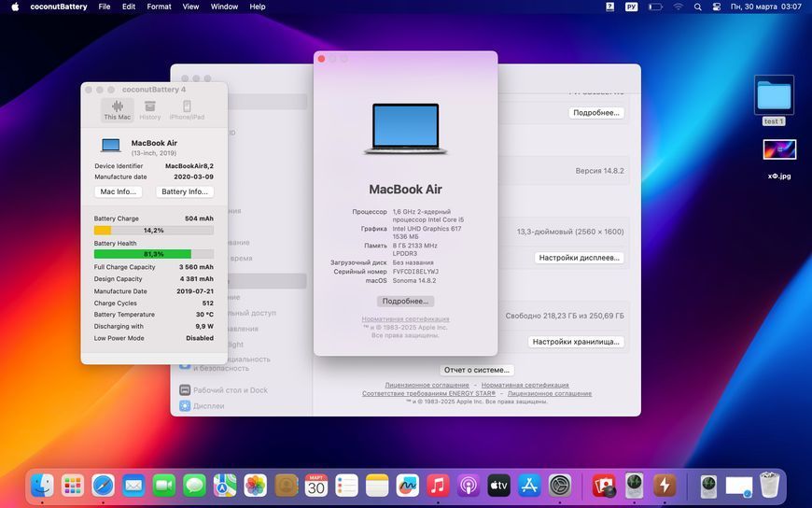Select the This Mac tab in coconutBattery
This screenshot has height=508, width=812.
point(118,110)
